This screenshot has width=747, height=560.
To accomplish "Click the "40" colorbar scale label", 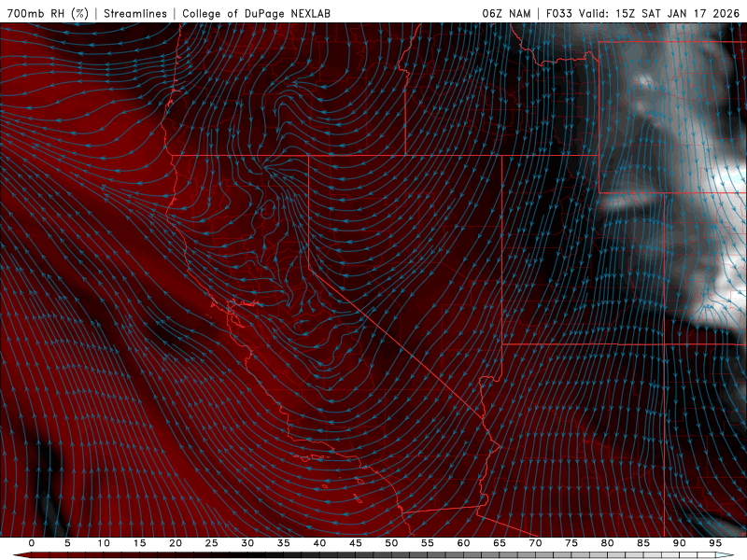I will tap(319, 543).
